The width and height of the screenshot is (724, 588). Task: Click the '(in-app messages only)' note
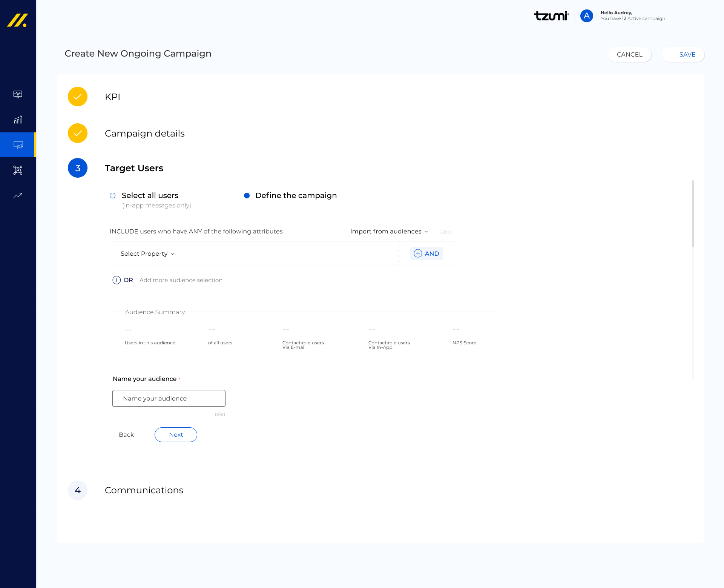point(156,206)
